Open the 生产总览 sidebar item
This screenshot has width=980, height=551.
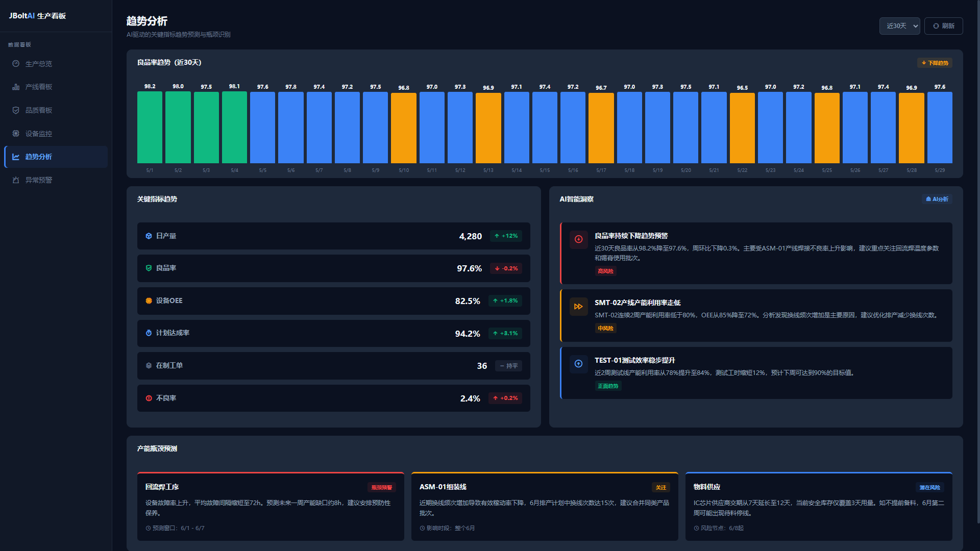coord(56,64)
